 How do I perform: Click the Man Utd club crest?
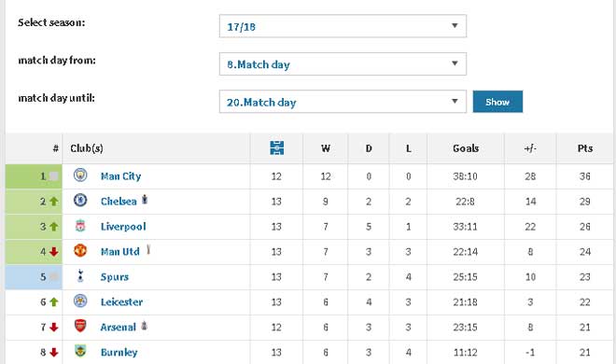click(x=80, y=250)
